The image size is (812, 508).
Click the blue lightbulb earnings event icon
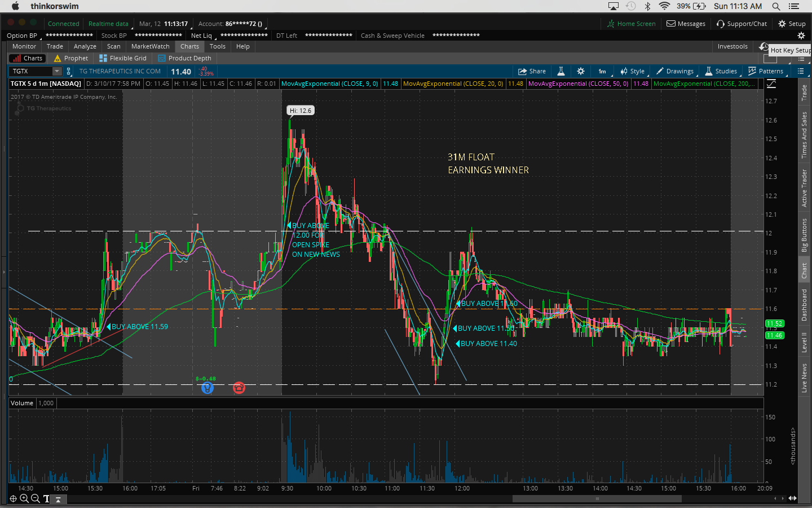pos(208,388)
